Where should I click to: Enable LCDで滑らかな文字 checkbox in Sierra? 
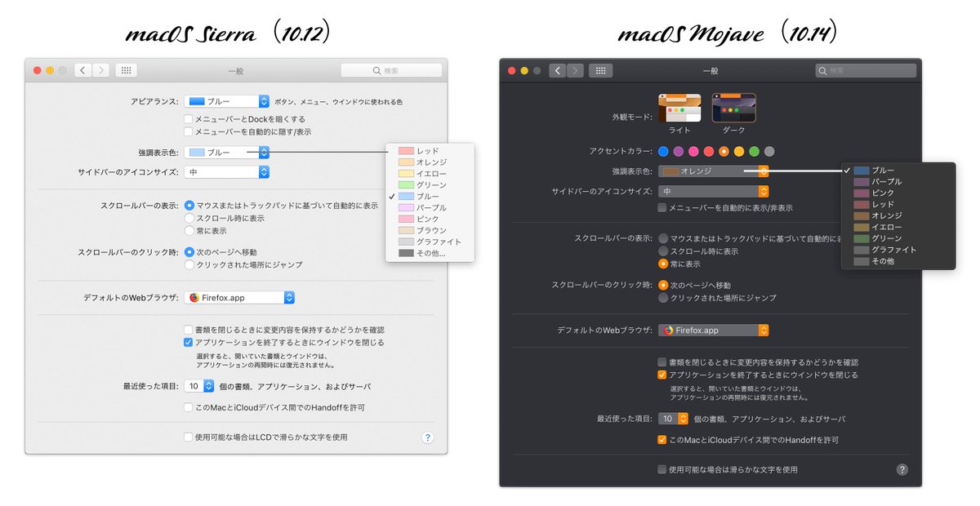[x=188, y=437]
